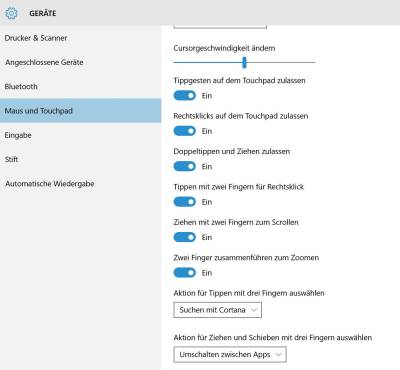Click the chevron in the Cortana combo box
The width and height of the screenshot is (400, 370).
tap(254, 310)
